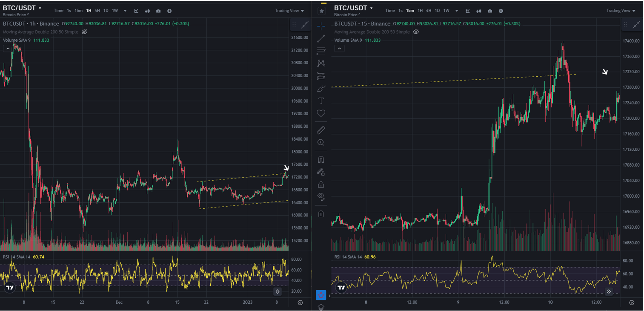Select 4H interval on left chart
The image size is (644, 311).
pos(97,11)
